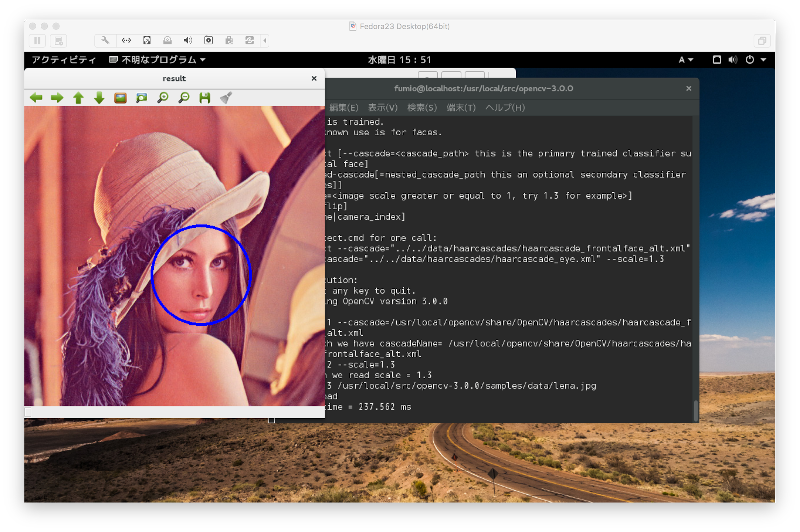Click the GNOME volume status icon
This screenshot has height=532, width=800.
pos(733,60)
